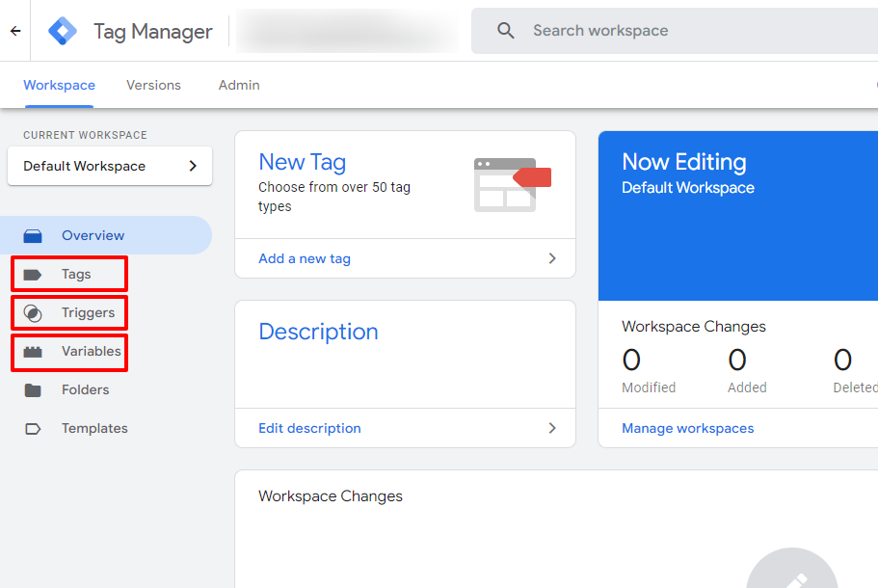Viewport: 878px width, 588px height.
Task: Click inside the Search workspace field
Action: pos(626,30)
